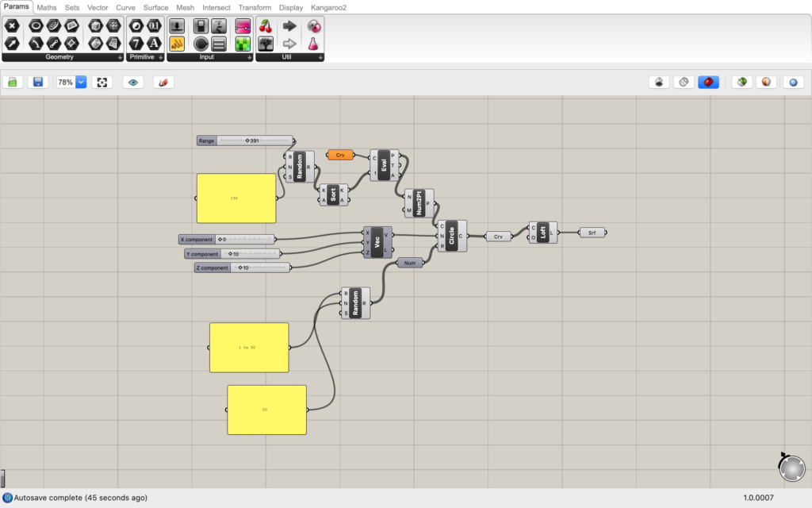The image size is (812, 508).
Task: Click the eye icon in canvas toolbar
Action: point(133,82)
